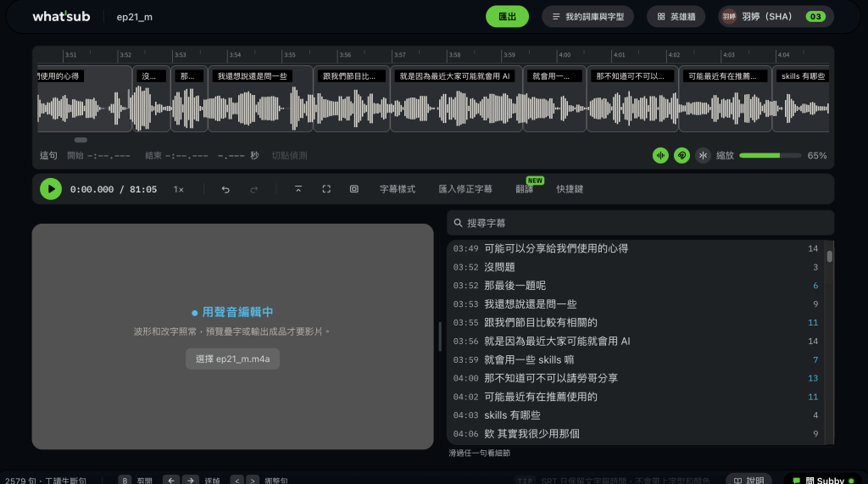The height and width of the screenshot is (484, 868).
Task: Click the 4:00 mark on the timeline ruler
Action: pyautogui.click(x=564, y=55)
